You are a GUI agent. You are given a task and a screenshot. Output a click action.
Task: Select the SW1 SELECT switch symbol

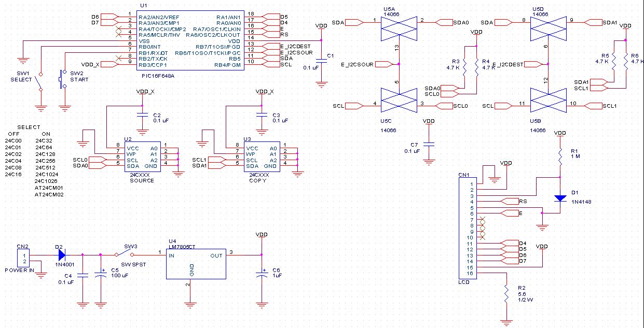point(40,83)
